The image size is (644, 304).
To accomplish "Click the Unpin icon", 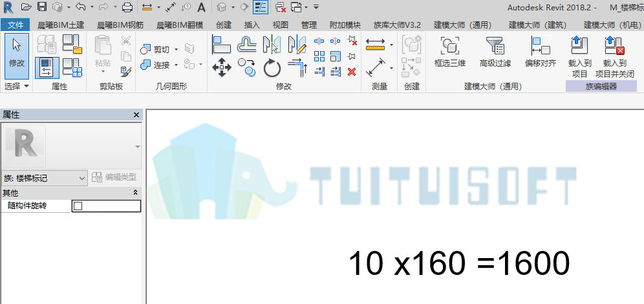I will [352, 41].
